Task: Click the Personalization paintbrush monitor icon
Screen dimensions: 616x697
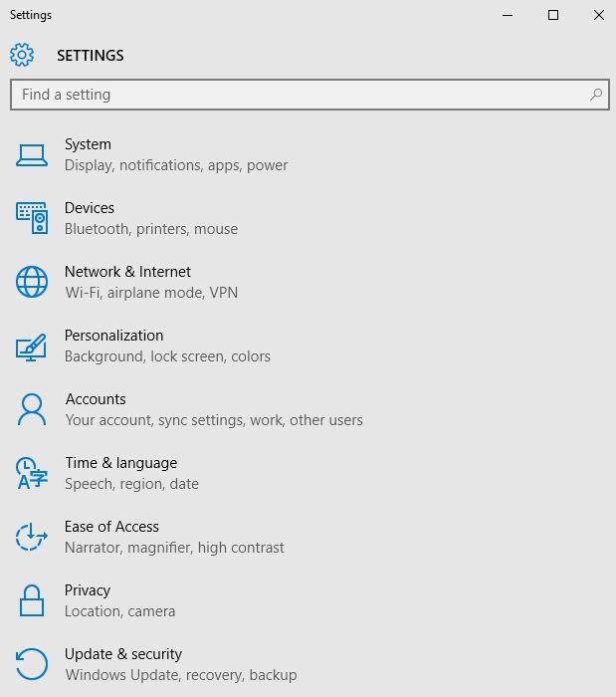Action: pyautogui.click(x=32, y=348)
